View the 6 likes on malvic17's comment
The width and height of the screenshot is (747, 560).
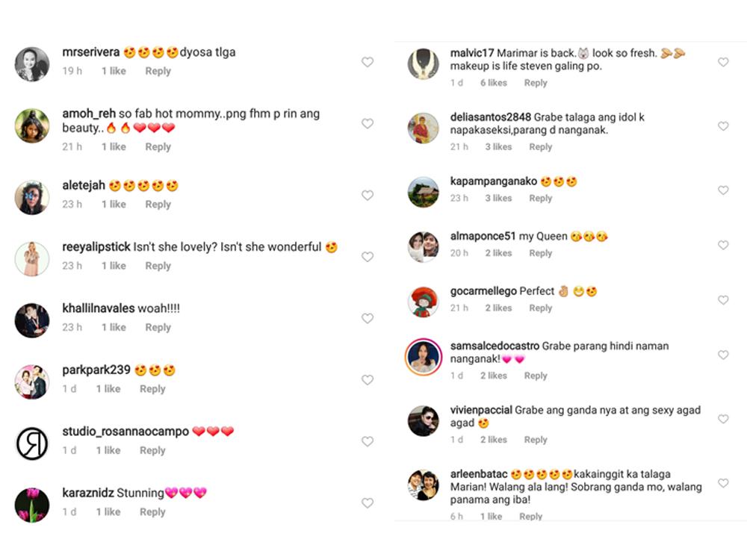point(494,83)
